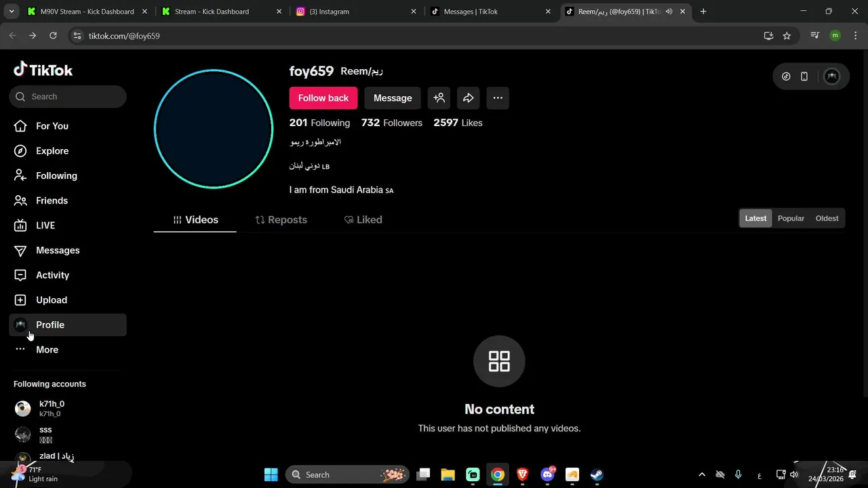Viewport: 868px width, 488px height.
Task: Click the 2597 Likes count
Action: [x=458, y=123]
